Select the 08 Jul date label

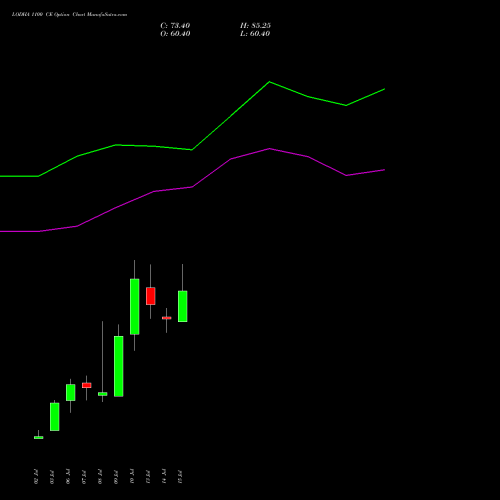point(100,477)
